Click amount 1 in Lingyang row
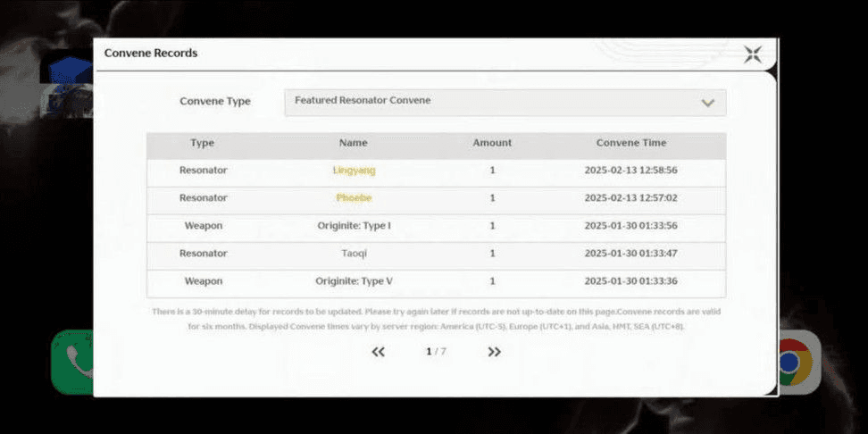This screenshot has height=434, width=868. click(492, 171)
